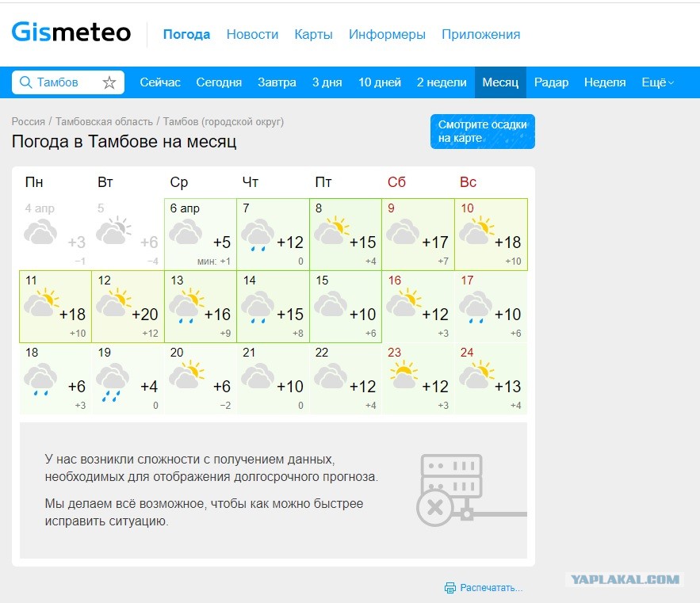This screenshot has width=700, height=603.
Task: Click +20 temperature on April 12
Action: pyautogui.click(x=144, y=315)
